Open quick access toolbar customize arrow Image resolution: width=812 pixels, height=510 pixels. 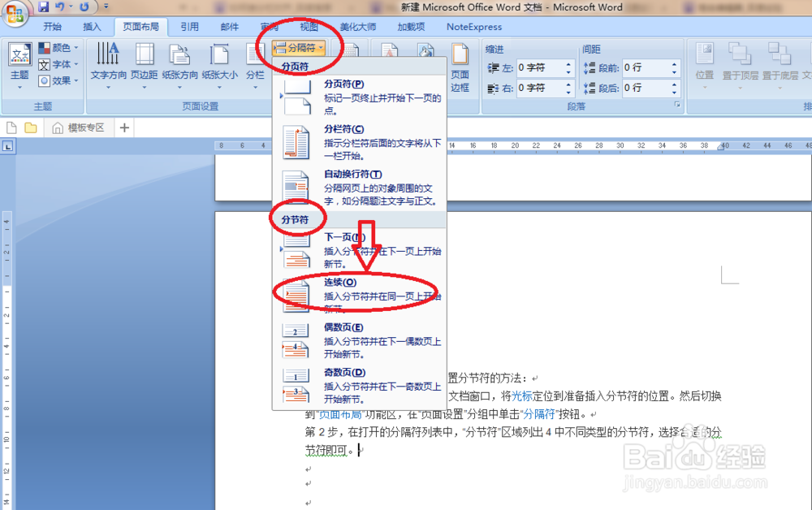click(x=106, y=6)
